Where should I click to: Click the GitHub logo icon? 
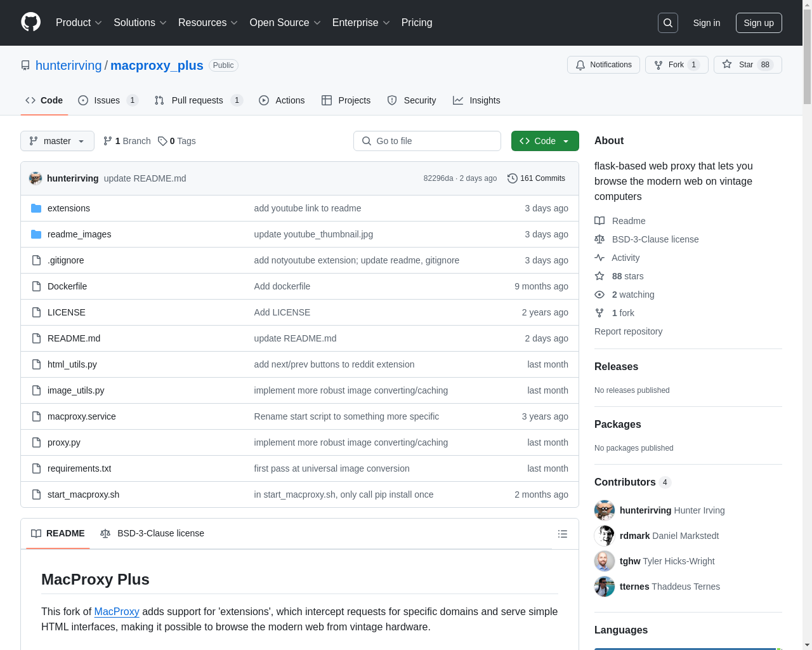tap(30, 22)
